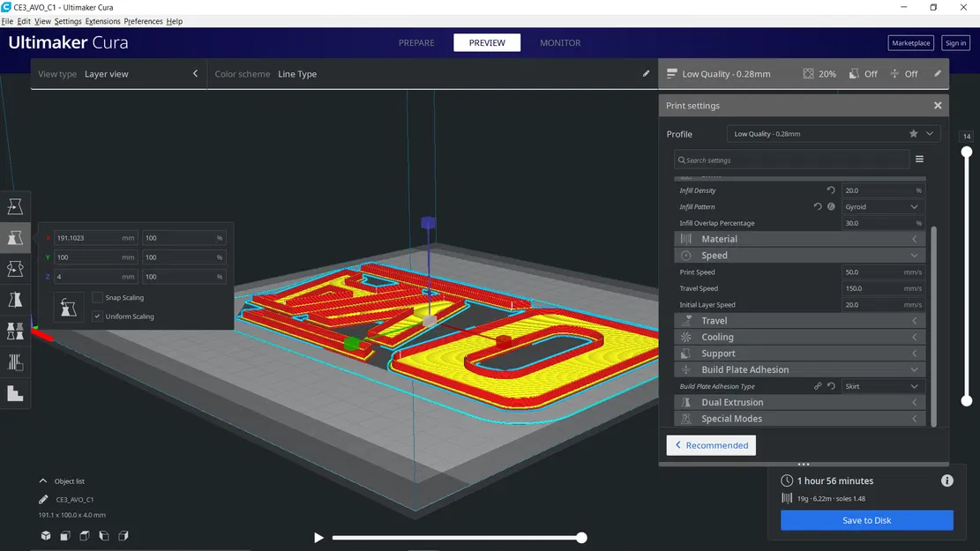This screenshot has width=980, height=551.
Task: Click the Sign in button
Action: pos(955,43)
